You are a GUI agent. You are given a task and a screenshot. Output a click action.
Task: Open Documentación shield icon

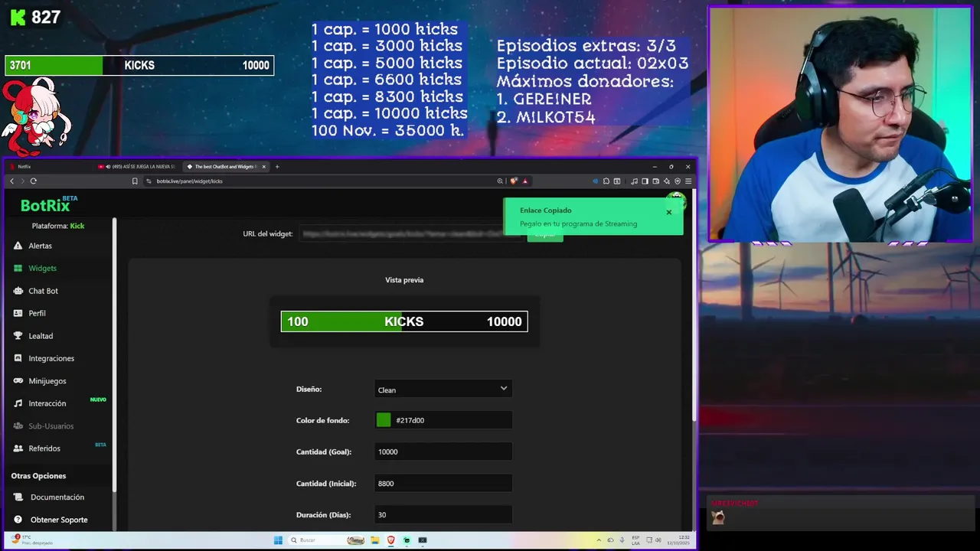(x=18, y=497)
